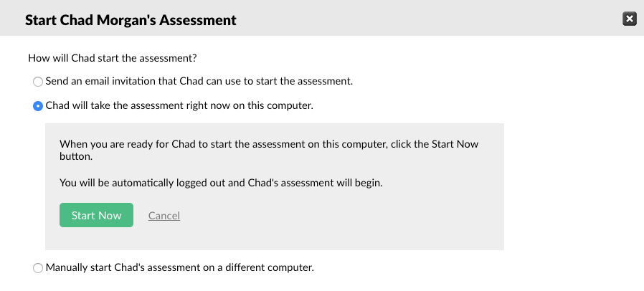Viewport: 644px width, 291px height.
Task: Click the Cancel link
Action: pyautogui.click(x=164, y=216)
